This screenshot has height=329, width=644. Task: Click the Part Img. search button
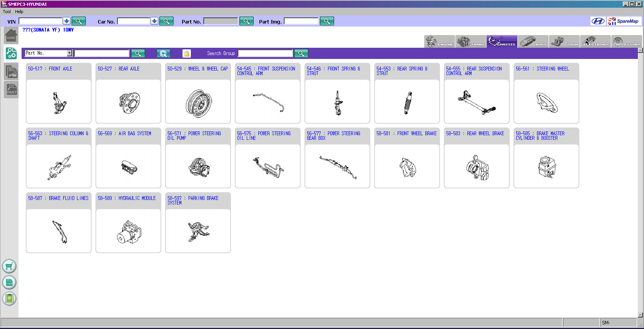(327, 21)
